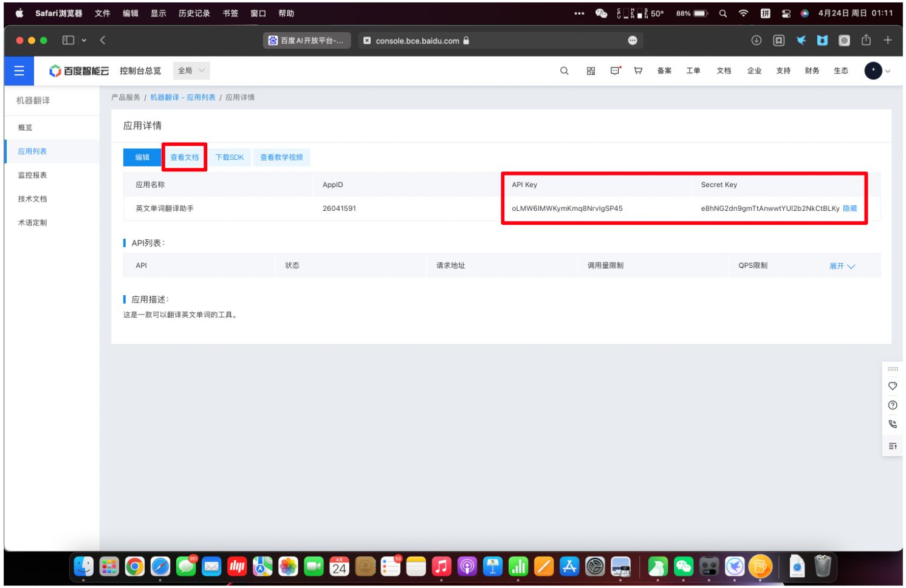Image resolution: width=906 pixels, height=588 pixels.
Task: Click 工单 in top navigation
Action: tap(693, 71)
